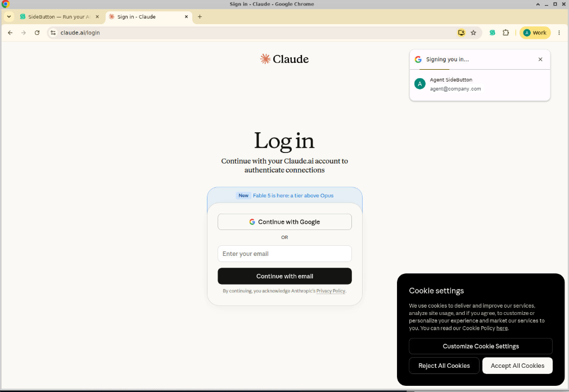Close the SideButton tab
Image resolution: width=569 pixels, height=392 pixels.
pos(97,17)
